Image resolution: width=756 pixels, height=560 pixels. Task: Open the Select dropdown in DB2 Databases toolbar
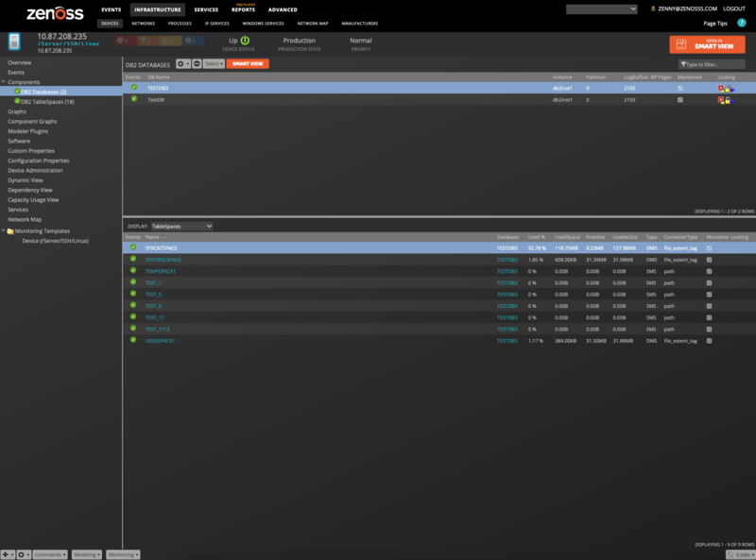214,63
